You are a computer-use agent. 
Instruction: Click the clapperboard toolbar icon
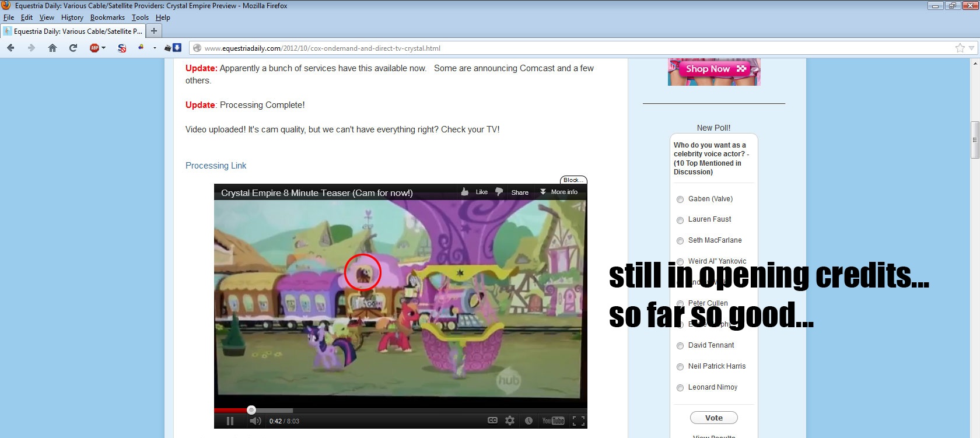point(168,48)
